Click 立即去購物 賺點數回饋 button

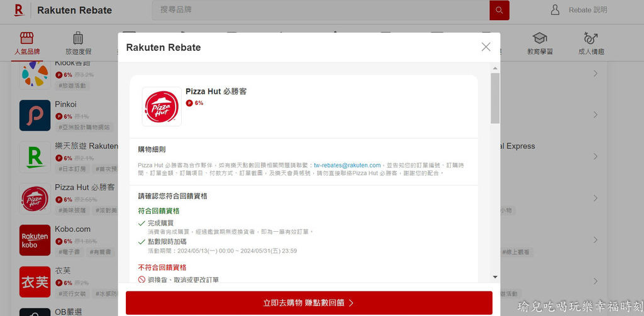click(x=309, y=303)
